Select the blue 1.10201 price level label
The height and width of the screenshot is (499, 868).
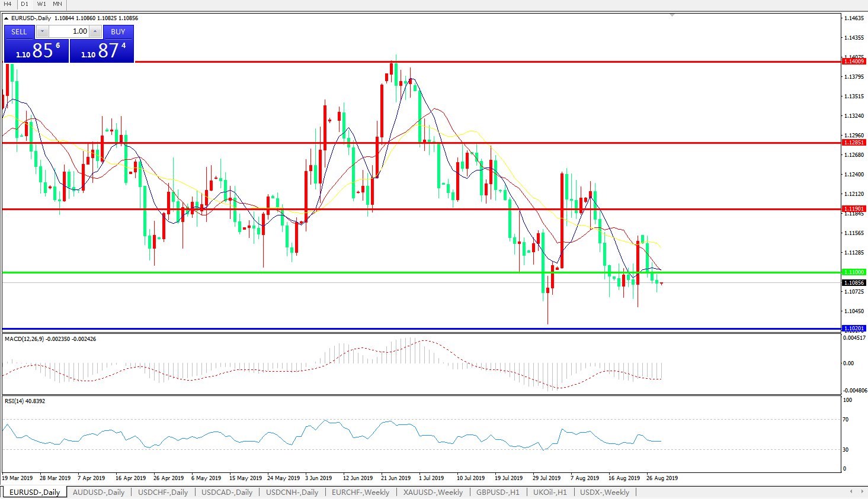[x=854, y=329]
